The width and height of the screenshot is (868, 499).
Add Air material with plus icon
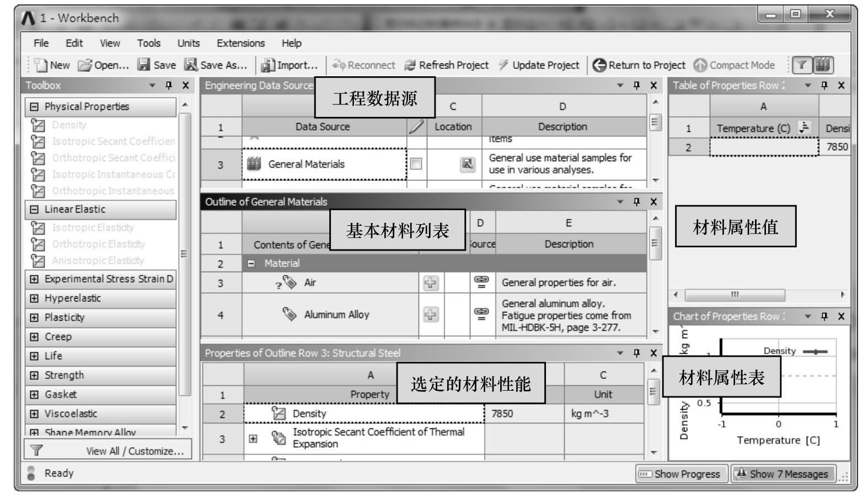point(431,283)
